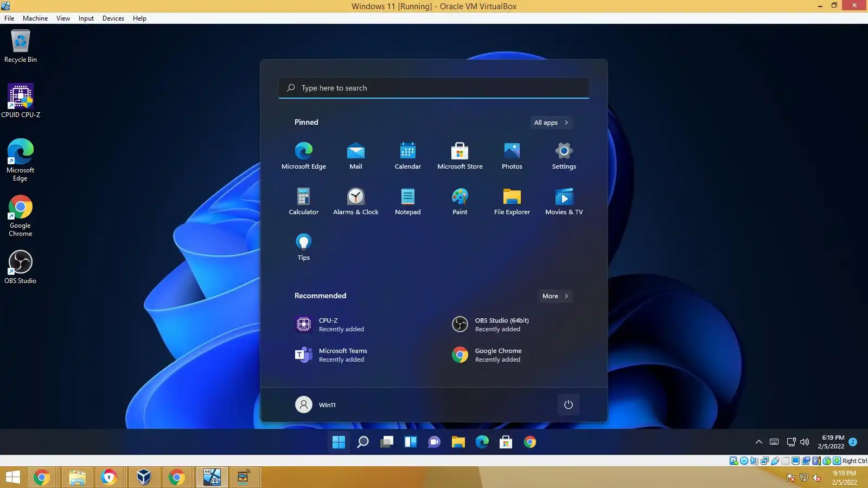Image resolution: width=868 pixels, height=488 pixels.
Task: Launch the pinned Mail app
Action: (356, 156)
